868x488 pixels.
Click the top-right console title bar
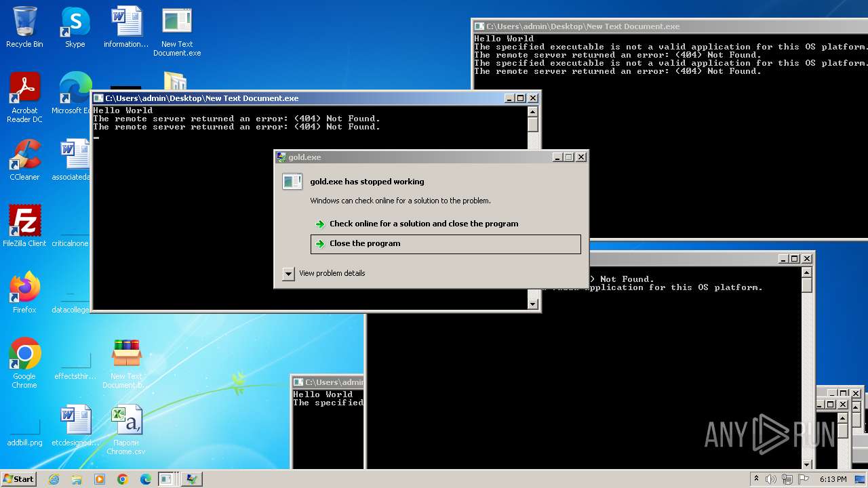(x=670, y=26)
